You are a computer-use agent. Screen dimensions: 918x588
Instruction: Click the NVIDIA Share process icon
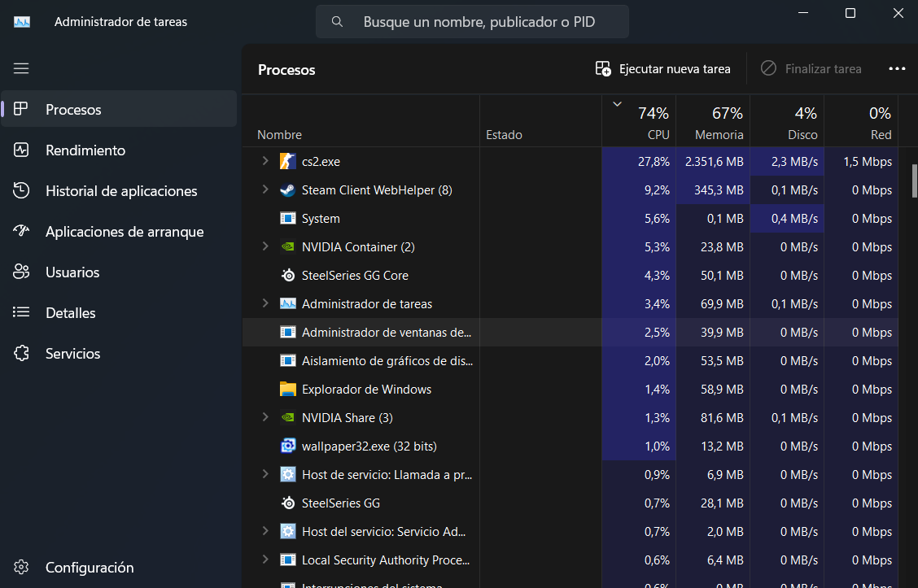[287, 418]
